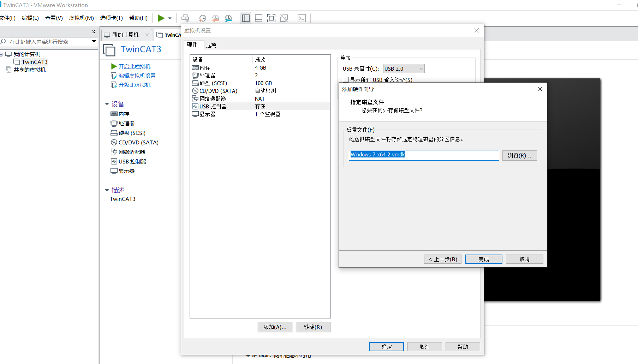The image size is (638, 364).
Task: Collapse the 我的计算机 tree node
Action: pyautogui.click(x=1, y=54)
